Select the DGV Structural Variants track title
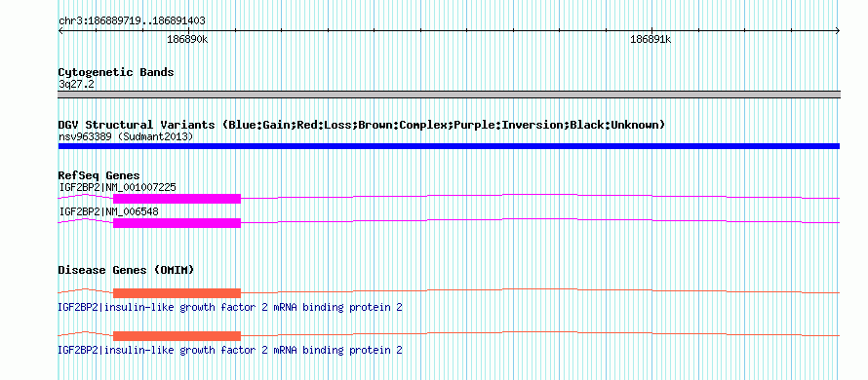The height and width of the screenshot is (380, 868). [x=361, y=125]
